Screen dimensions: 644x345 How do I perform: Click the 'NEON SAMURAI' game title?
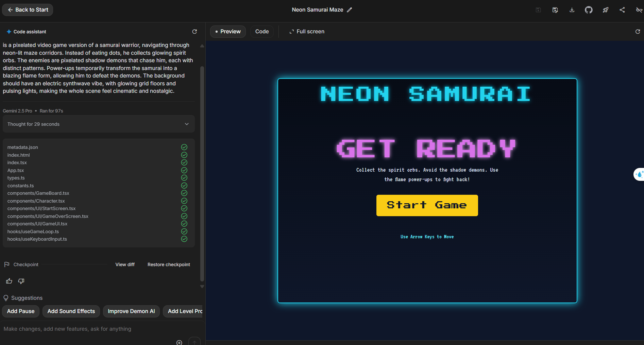[x=426, y=94]
